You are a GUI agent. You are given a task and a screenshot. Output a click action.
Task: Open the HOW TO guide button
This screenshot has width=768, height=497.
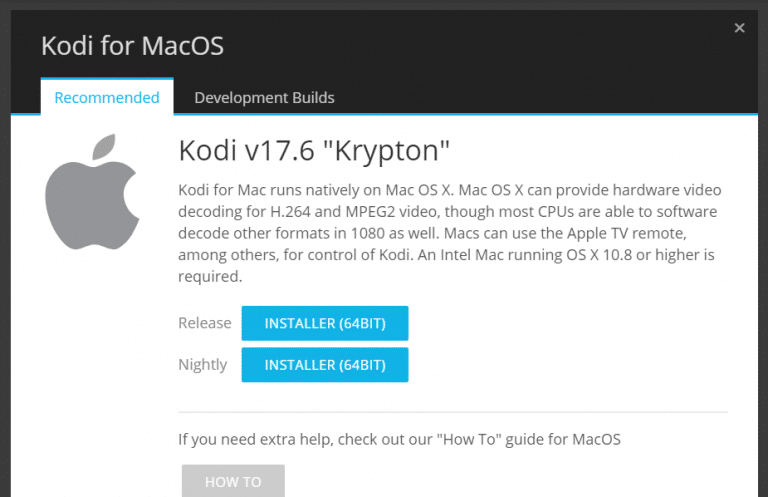(233, 481)
